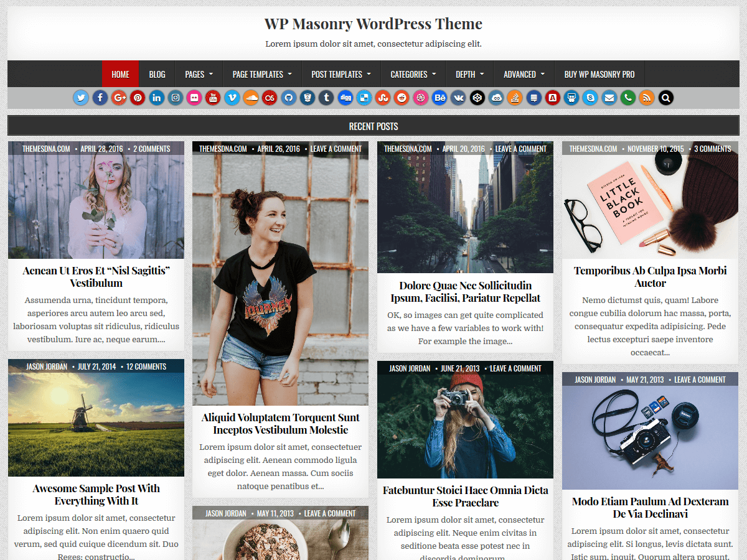Open the Vimeo social icon
Image resolution: width=747 pixels, height=560 pixels.
tap(232, 98)
